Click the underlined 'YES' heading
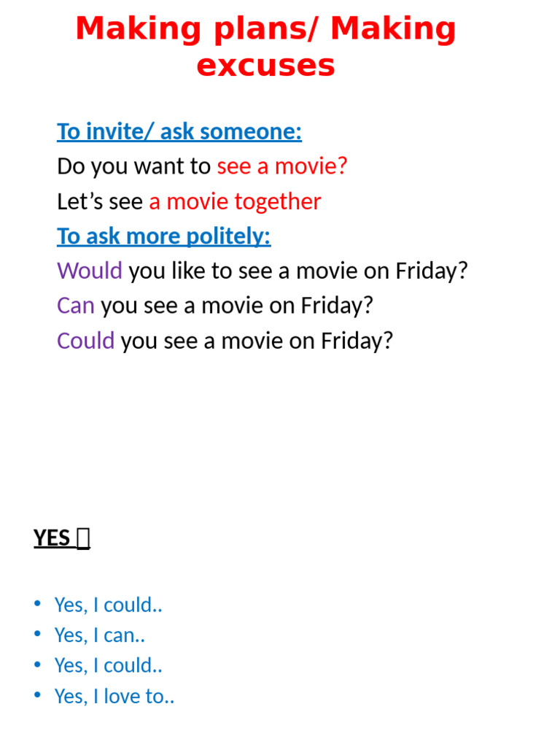560x747 pixels. click(52, 538)
